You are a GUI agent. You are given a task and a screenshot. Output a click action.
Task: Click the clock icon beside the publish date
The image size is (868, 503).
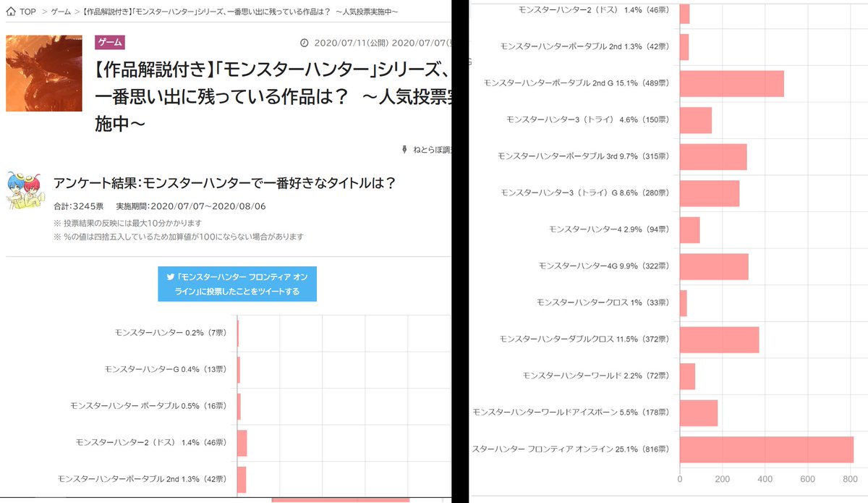[x=303, y=42]
